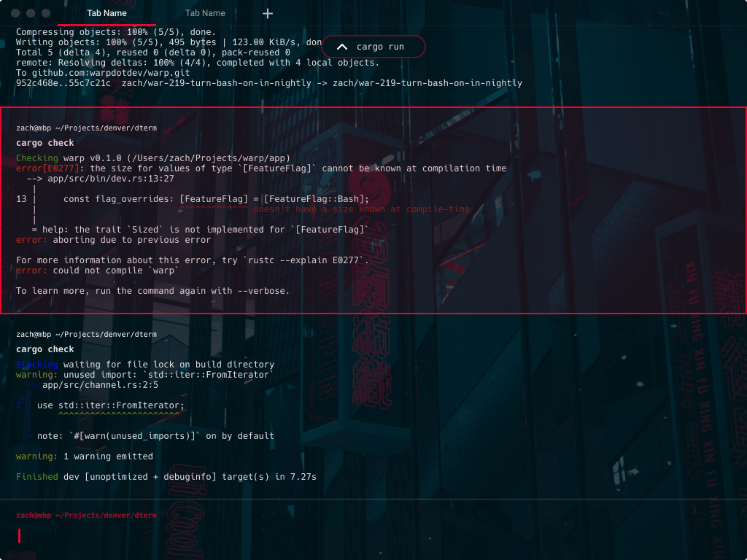Click the warning: 1 warning emitted line
747x560 pixels.
[x=85, y=456]
